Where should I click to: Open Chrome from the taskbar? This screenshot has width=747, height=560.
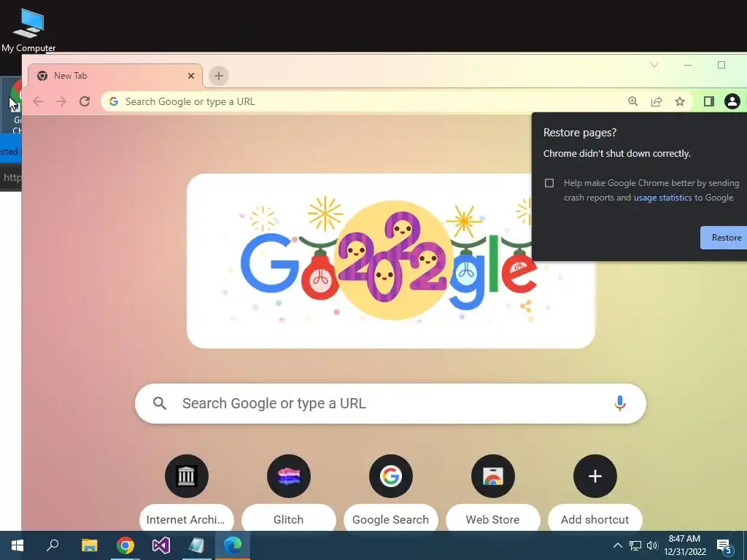pyautogui.click(x=125, y=545)
